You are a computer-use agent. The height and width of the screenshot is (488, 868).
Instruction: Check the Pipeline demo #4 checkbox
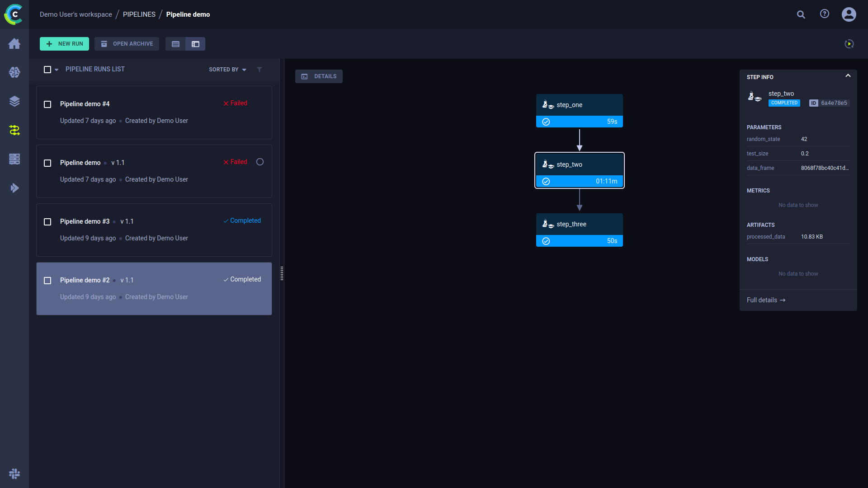tap(47, 104)
